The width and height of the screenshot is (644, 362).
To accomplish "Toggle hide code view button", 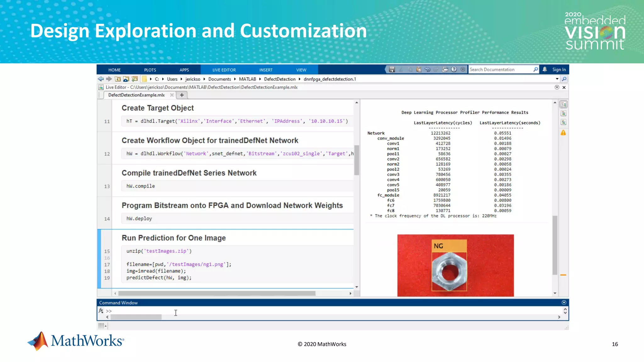I will click(563, 122).
